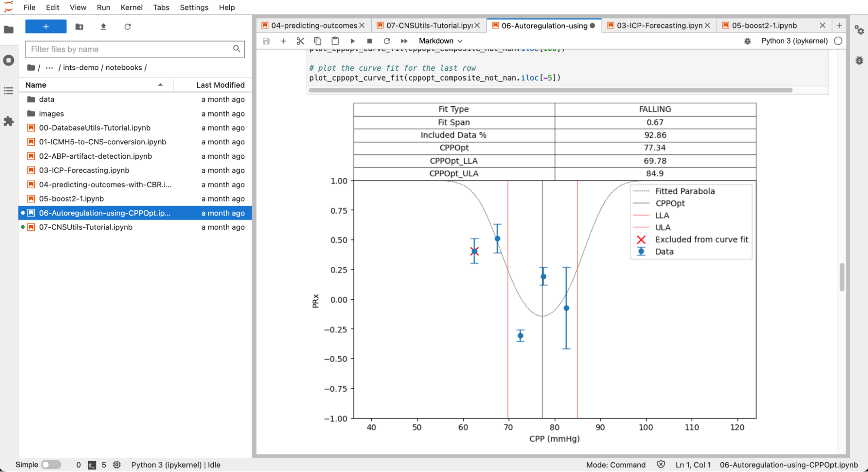Open the Markdown cell type dropdown
This screenshot has height=472, width=868.
(440, 41)
